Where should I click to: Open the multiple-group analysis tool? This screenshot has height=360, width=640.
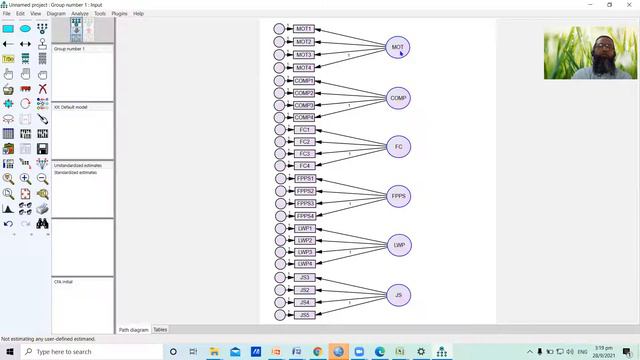pos(25,209)
